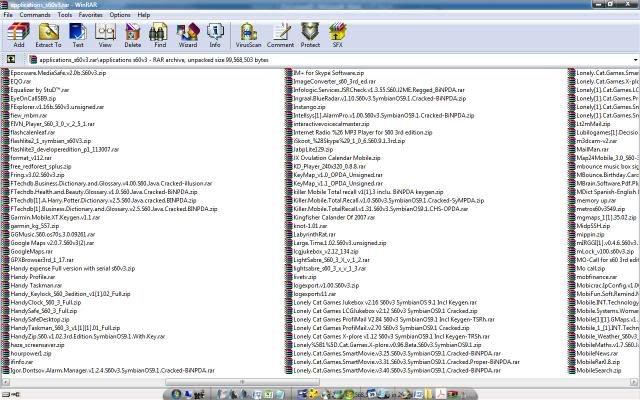This screenshot has width=640, height=400.
Task: Click the scrollbar left arrow
Action: [6, 382]
